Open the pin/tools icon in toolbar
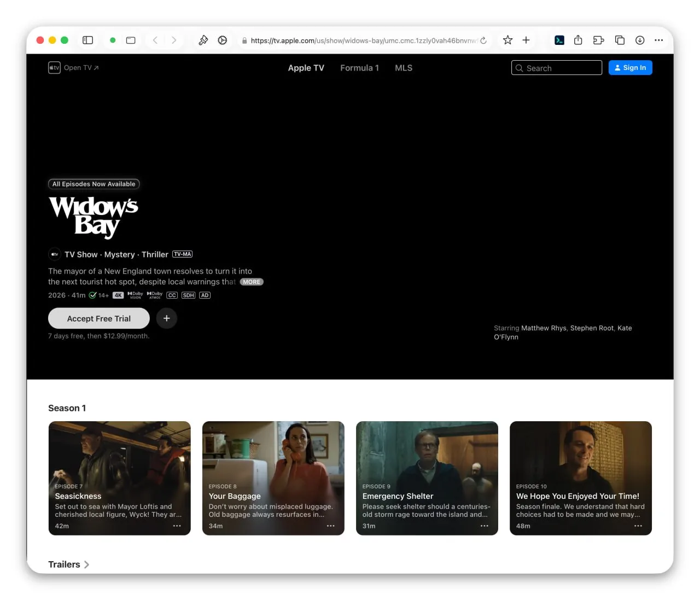The height and width of the screenshot is (600, 700). tap(203, 40)
